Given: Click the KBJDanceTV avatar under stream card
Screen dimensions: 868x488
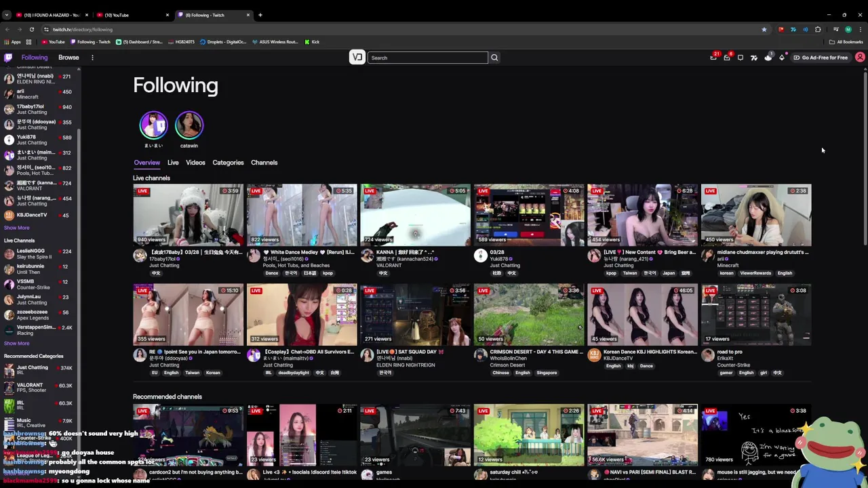Looking at the screenshot, I should 594,354.
